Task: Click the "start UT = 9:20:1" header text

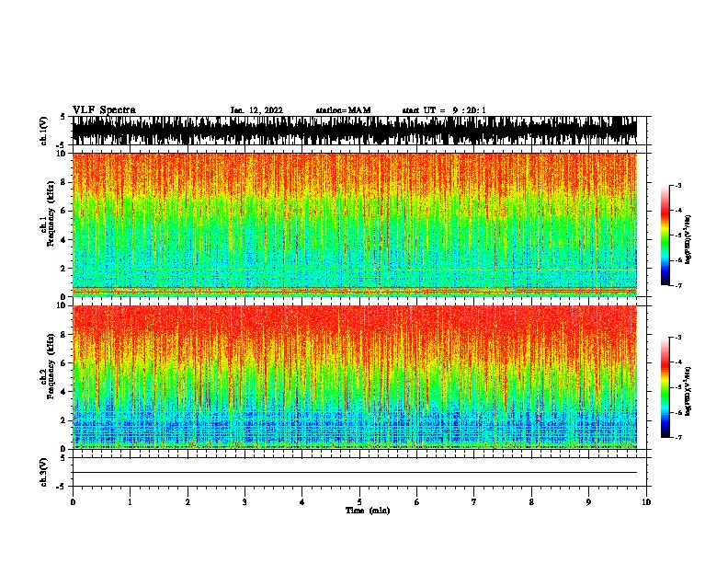Action: [x=444, y=110]
